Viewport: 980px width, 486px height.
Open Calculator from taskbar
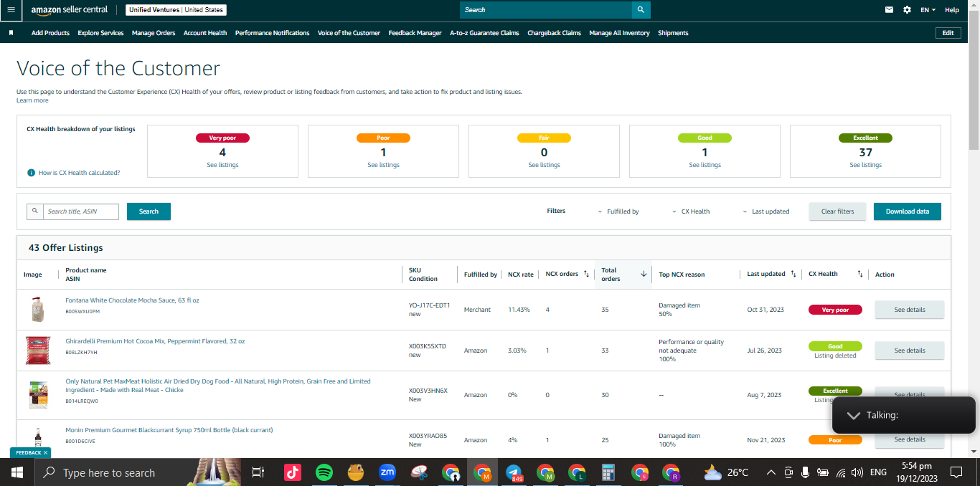[x=608, y=472]
